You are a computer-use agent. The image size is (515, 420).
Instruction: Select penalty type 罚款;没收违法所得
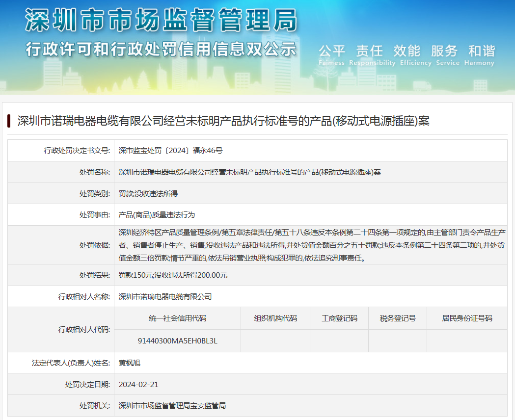click(148, 194)
